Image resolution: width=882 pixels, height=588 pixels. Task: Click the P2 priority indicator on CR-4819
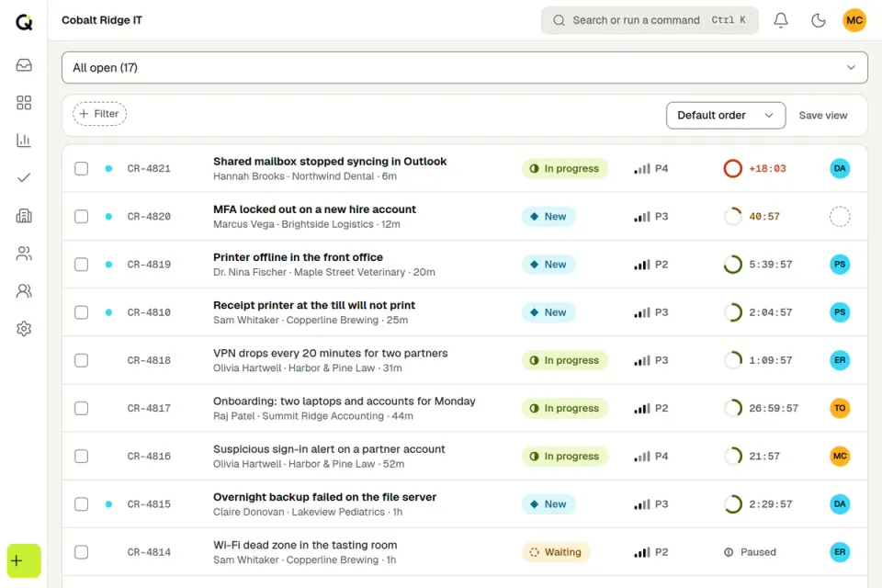click(x=650, y=265)
